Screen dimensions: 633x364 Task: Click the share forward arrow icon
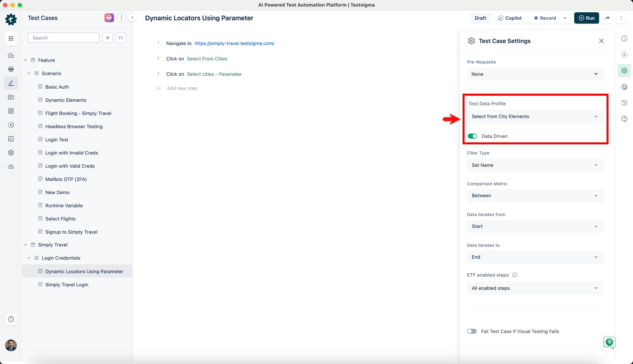pos(607,18)
